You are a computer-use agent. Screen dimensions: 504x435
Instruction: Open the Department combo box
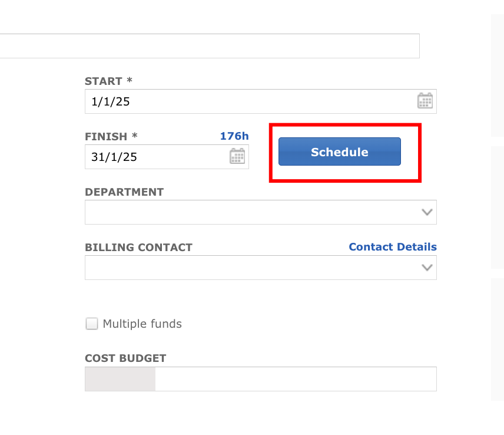(261, 212)
